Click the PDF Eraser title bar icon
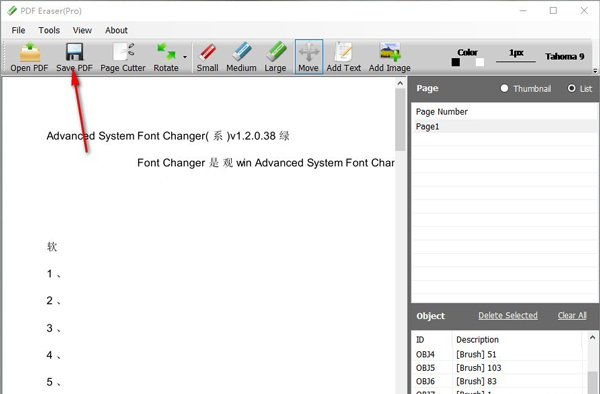This screenshot has height=394, width=600. click(12, 11)
